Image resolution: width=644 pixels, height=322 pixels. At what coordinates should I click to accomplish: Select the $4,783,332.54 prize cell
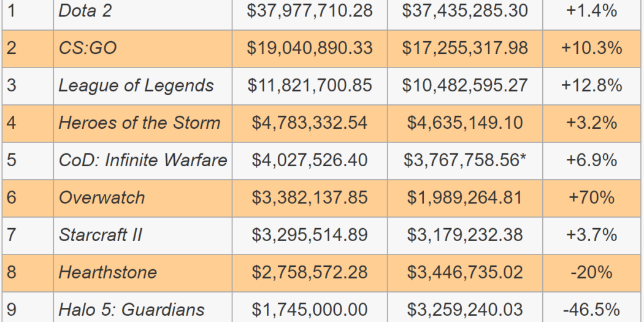(310, 123)
